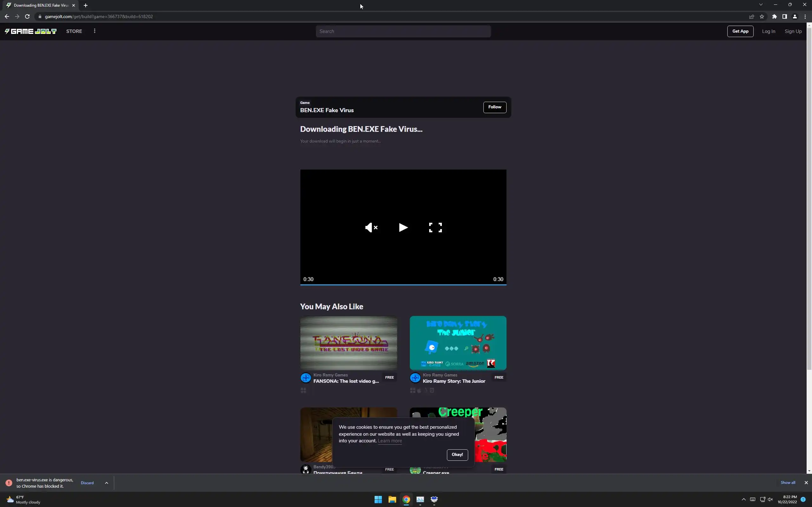Open Chrome extensions puzzle icon
This screenshot has width=812, height=507.
774,16
